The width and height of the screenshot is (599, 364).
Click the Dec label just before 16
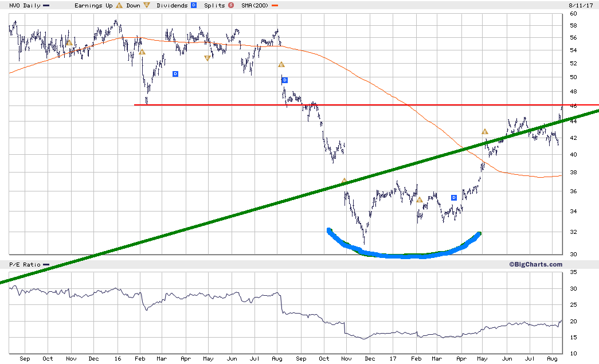pos(93,359)
